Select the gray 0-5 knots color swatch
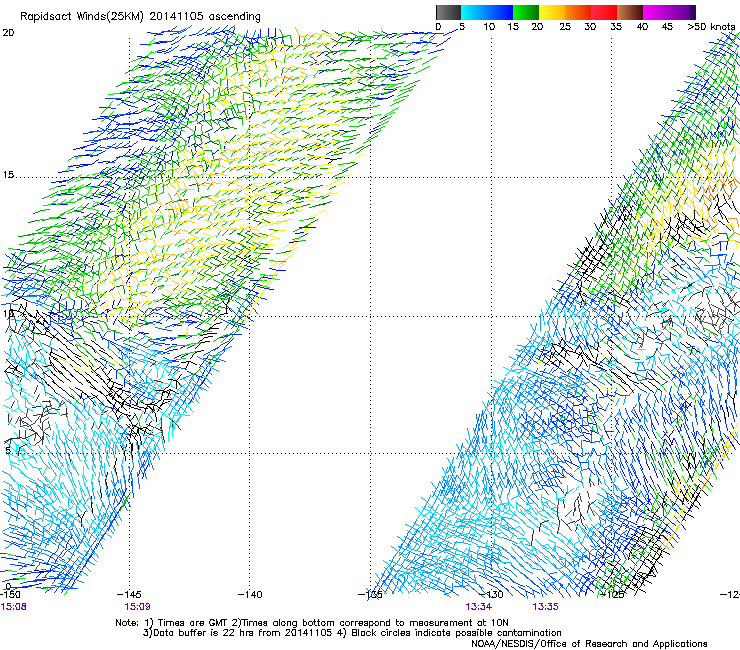The width and height of the screenshot is (740, 650). pos(448,12)
